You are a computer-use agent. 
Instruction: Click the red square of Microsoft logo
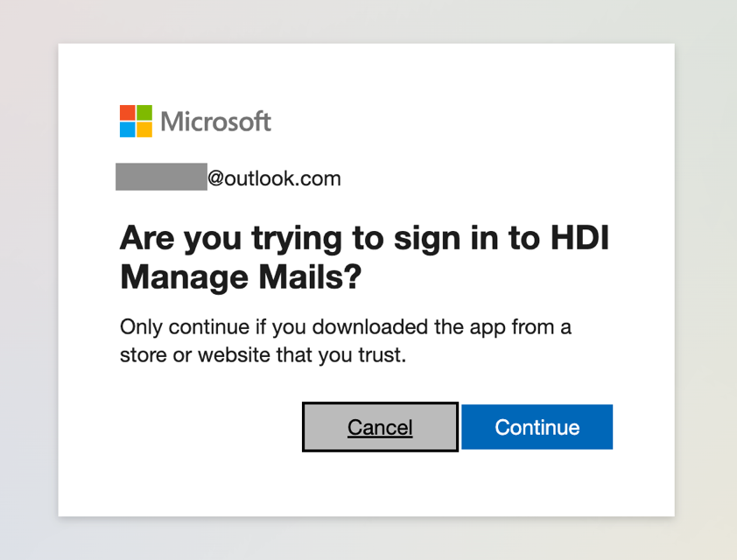coord(128,113)
